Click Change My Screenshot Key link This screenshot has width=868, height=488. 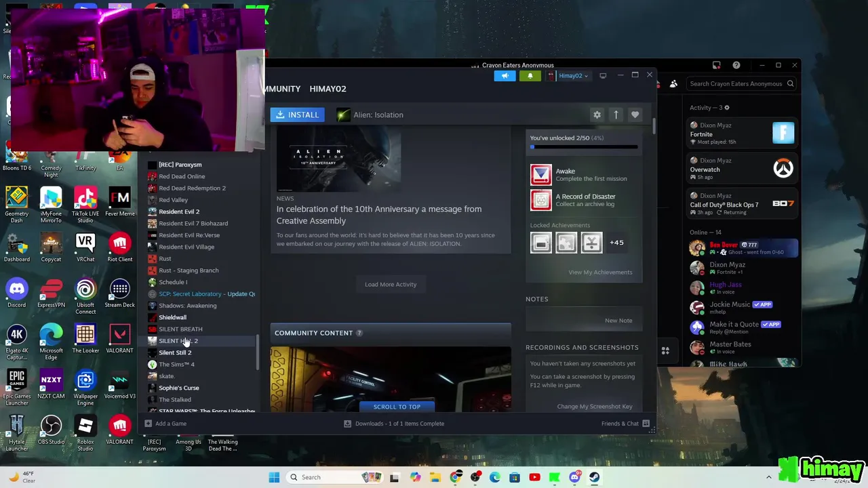tap(595, 406)
